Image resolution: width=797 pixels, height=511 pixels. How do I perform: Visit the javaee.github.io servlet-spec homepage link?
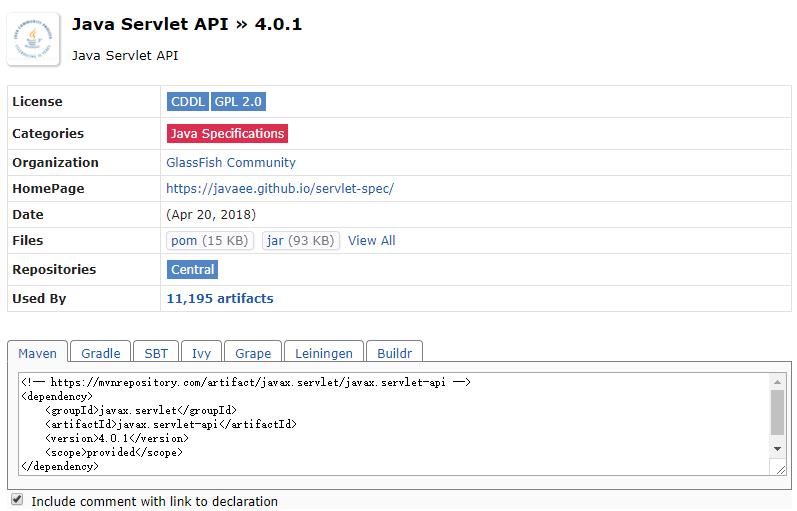click(x=280, y=188)
